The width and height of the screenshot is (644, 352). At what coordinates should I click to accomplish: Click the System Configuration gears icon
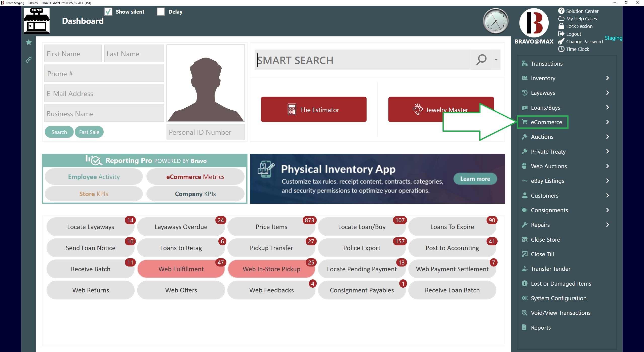[x=525, y=298]
